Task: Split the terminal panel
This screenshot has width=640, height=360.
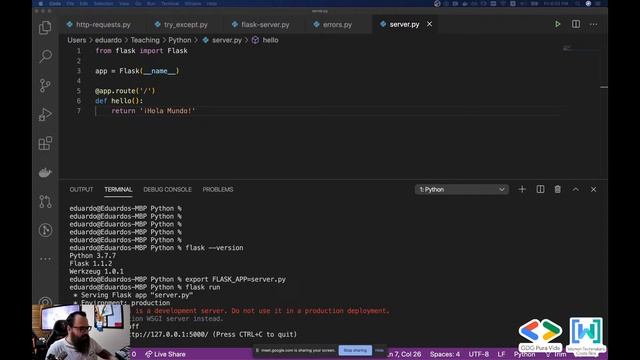Action: pos(540,189)
